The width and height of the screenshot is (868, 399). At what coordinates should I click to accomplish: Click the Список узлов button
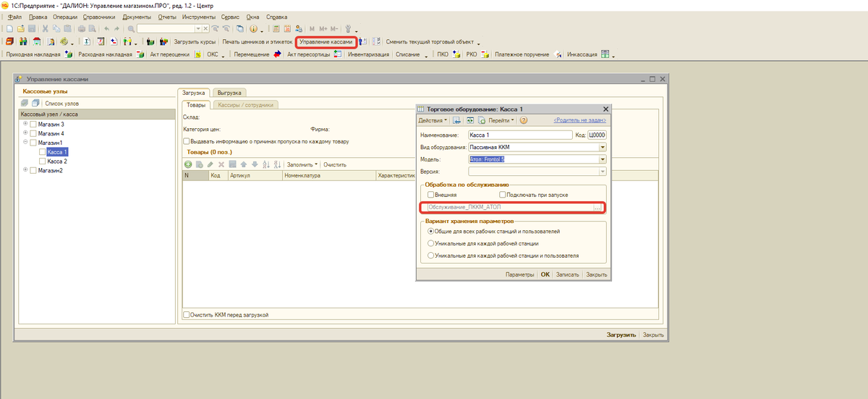[x=62, y=104]
